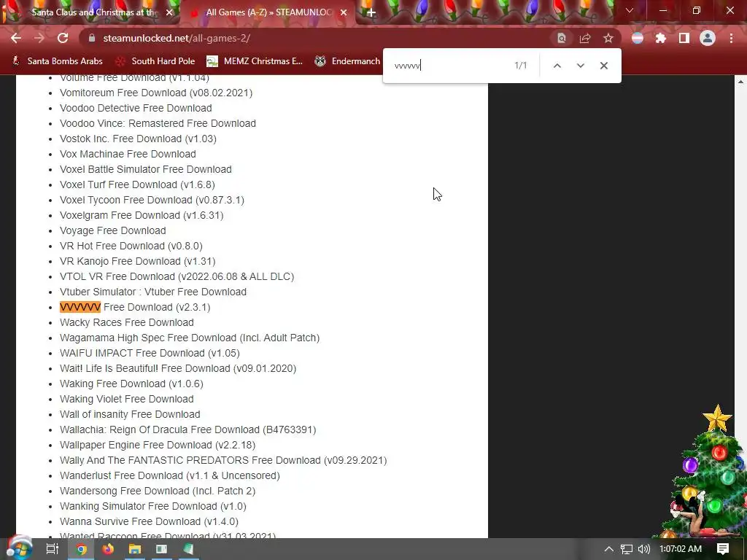Screen dimensions: 747x560
Task: Launch Firefox from taskbar
Action: coord(108,549)
